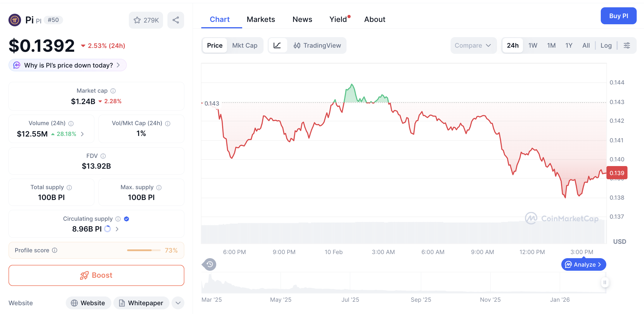Select the line chart style icon

point(278,45)
